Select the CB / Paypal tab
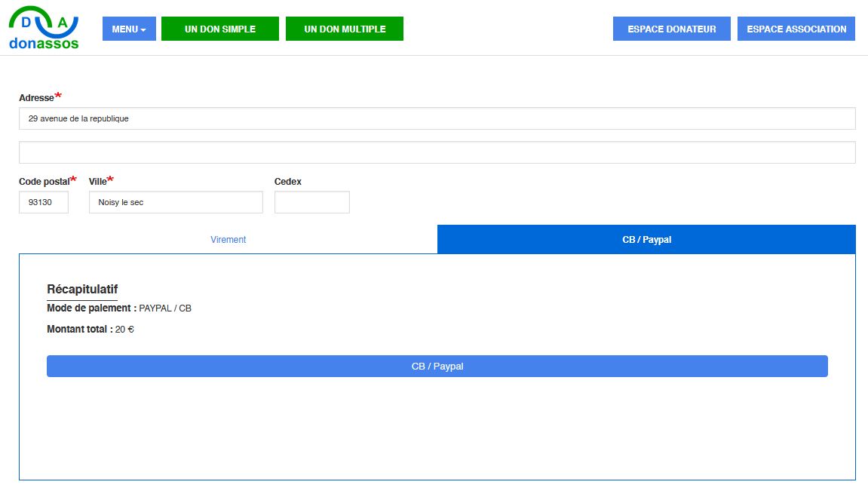This screenshot has width=868, height=494. point(646,240)
